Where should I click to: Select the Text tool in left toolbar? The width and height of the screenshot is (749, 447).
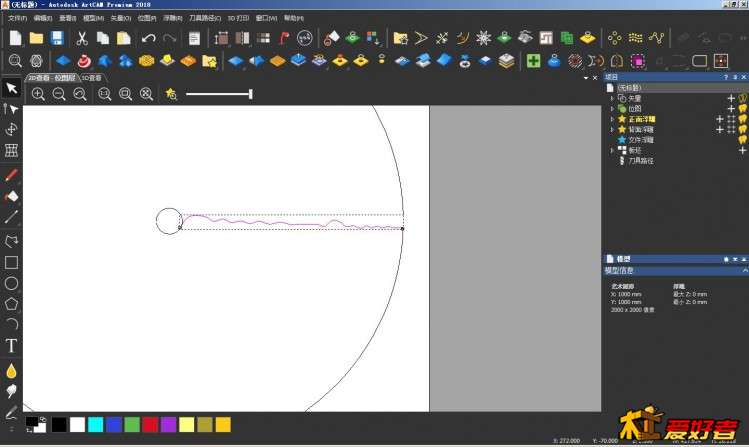click(x=11, y=345)
